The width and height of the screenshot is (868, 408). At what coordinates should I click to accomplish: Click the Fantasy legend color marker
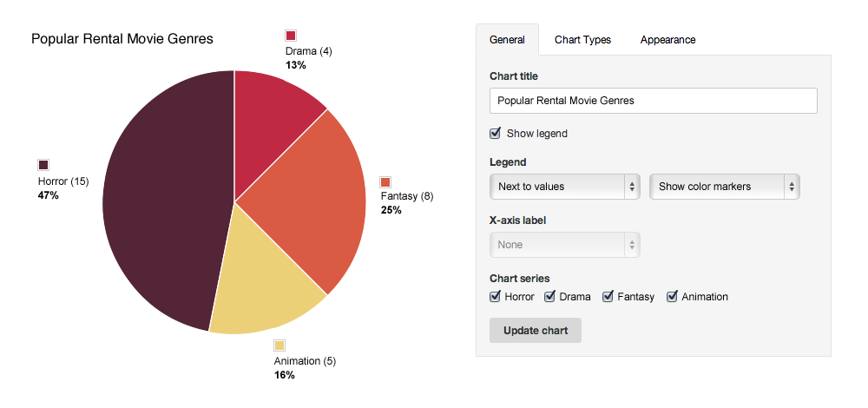click(x=386, y=181)
